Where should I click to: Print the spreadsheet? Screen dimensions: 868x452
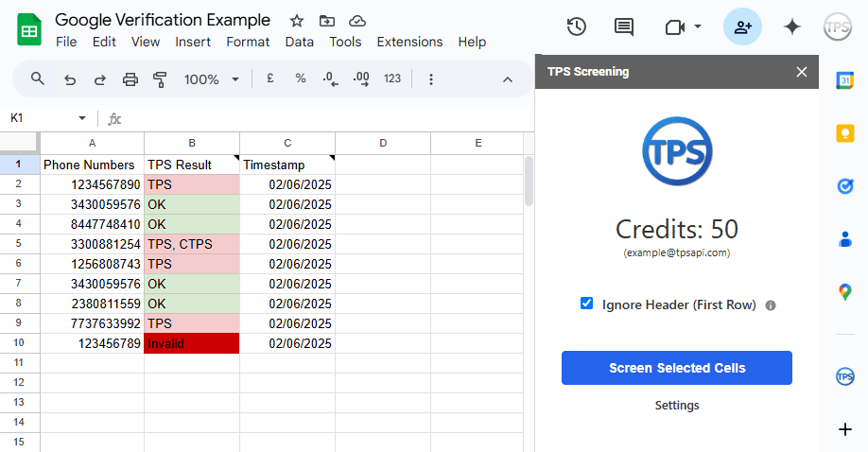130,79
